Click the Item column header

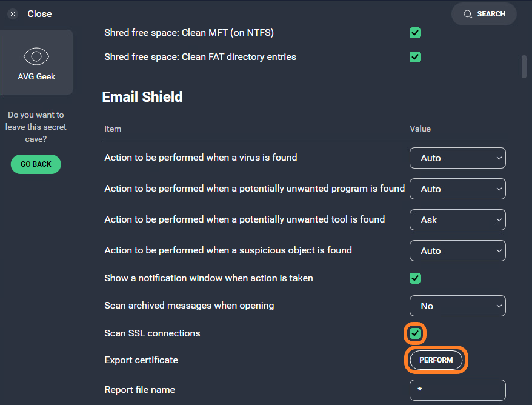(x=113, y=129)
